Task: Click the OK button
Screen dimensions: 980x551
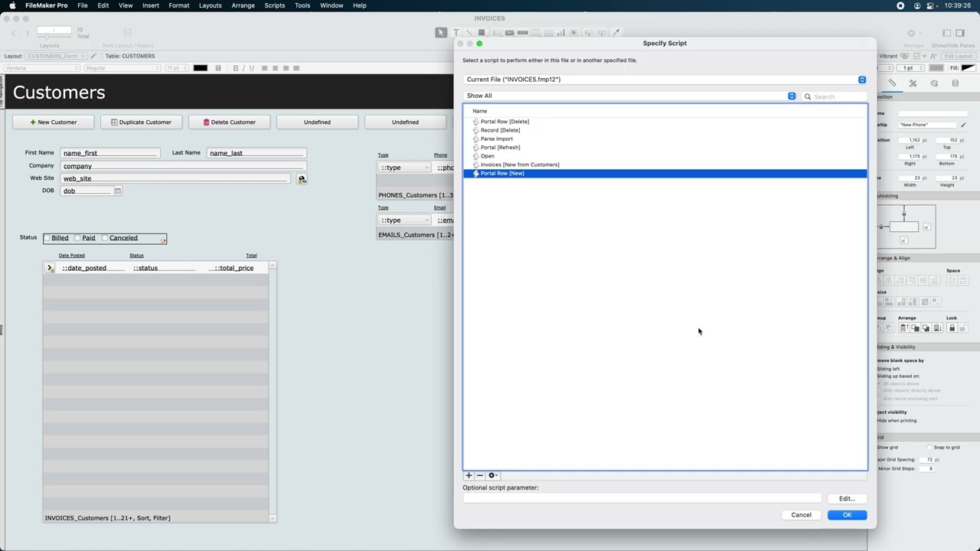Action: (x=847, y=515)
